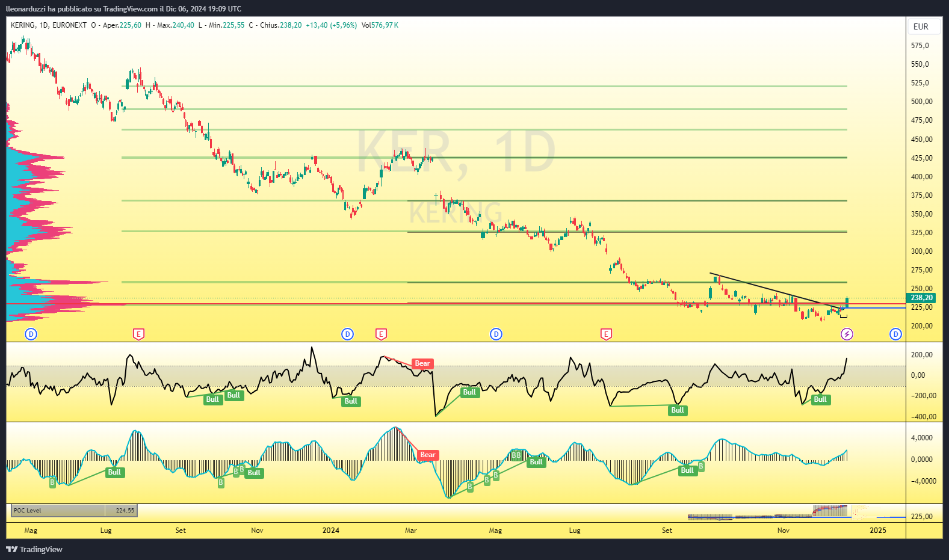
Task: Click the 4,0000 MACD axis label
Action: tap(921, 438)
